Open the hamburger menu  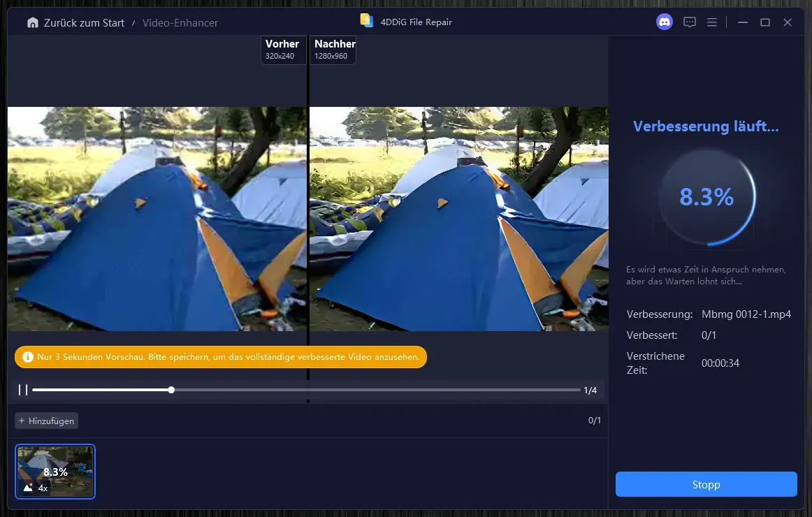[712, 22]
